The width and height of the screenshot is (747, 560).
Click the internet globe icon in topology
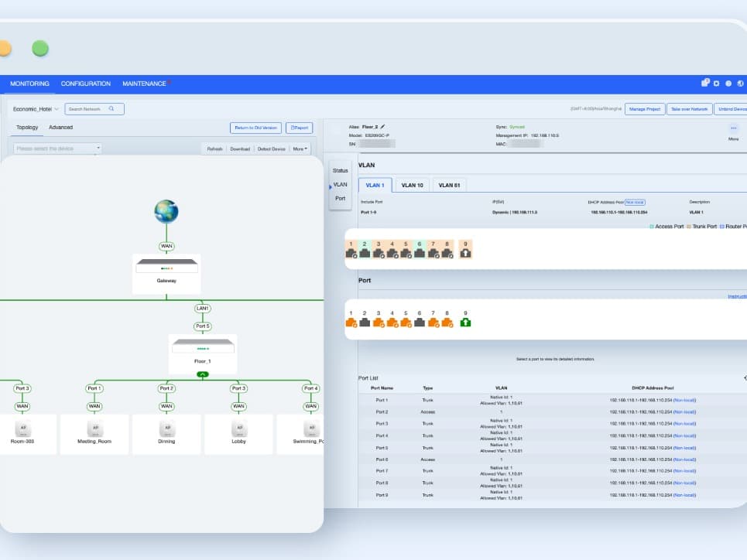tap(166, 211)
